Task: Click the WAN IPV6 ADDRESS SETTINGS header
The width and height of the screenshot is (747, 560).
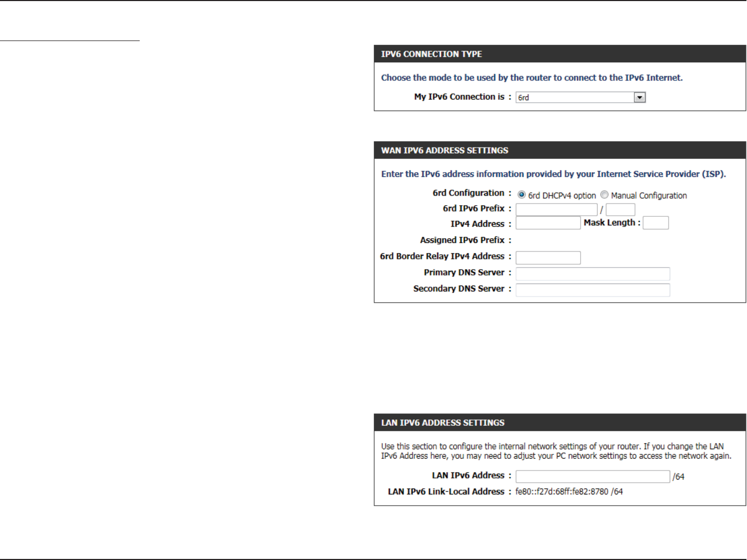Action: 560,150
